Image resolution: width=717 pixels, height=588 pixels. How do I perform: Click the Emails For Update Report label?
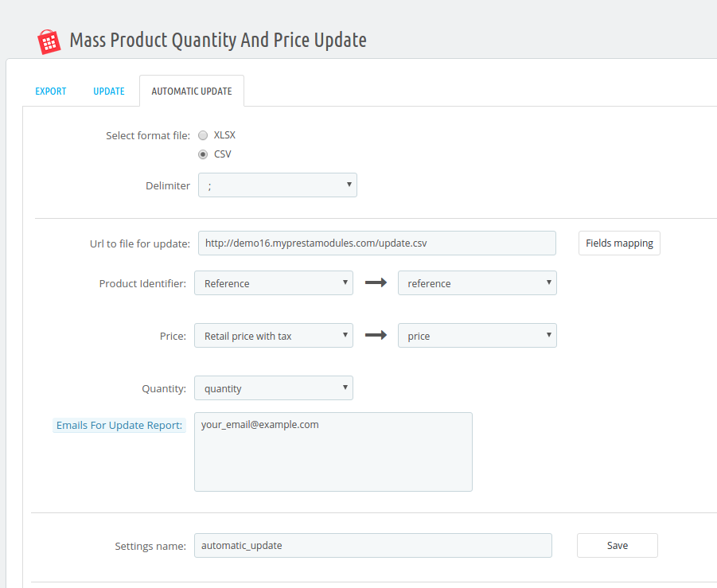pyautogui.click(x=119, y=425)
